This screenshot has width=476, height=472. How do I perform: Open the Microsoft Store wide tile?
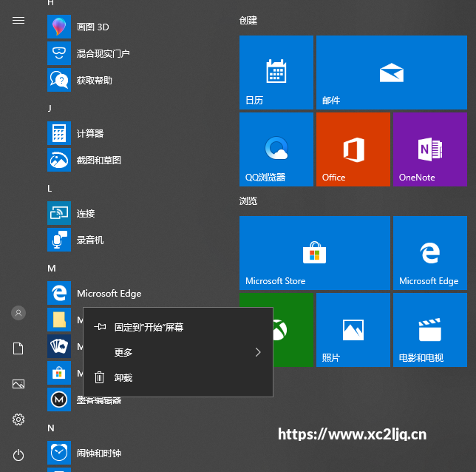(x=315, y=253)
